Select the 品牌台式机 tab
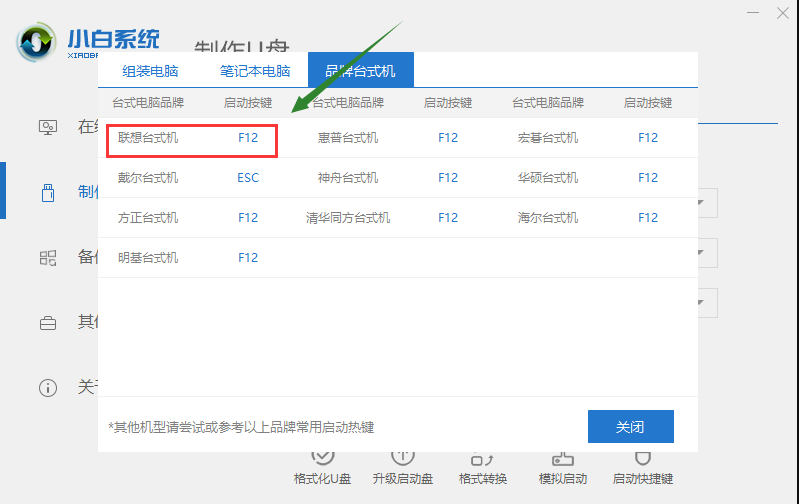 click(360, 71)
